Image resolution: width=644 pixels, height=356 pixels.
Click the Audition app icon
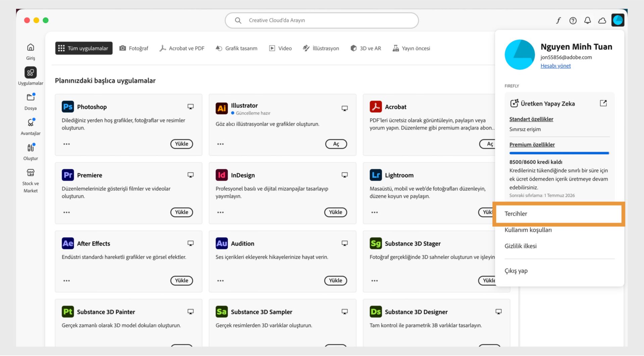tap(222, 243)
